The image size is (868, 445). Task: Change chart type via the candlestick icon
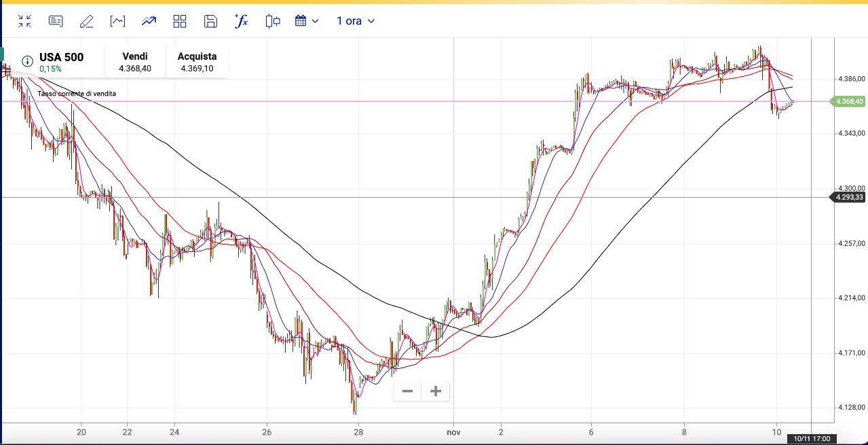point(273,21)
